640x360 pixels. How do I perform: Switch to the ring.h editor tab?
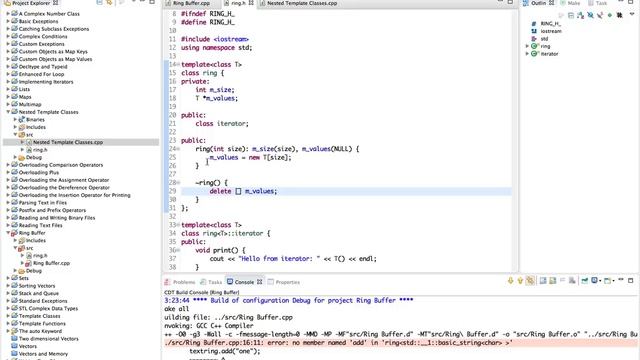[239, 3]
